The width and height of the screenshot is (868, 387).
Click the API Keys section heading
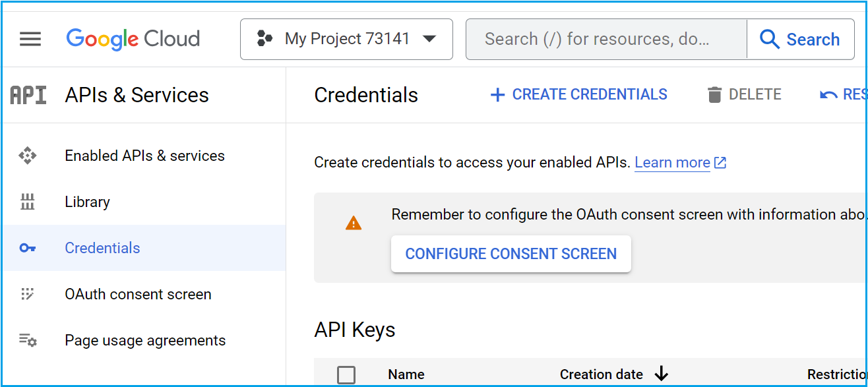click(355, 330)
